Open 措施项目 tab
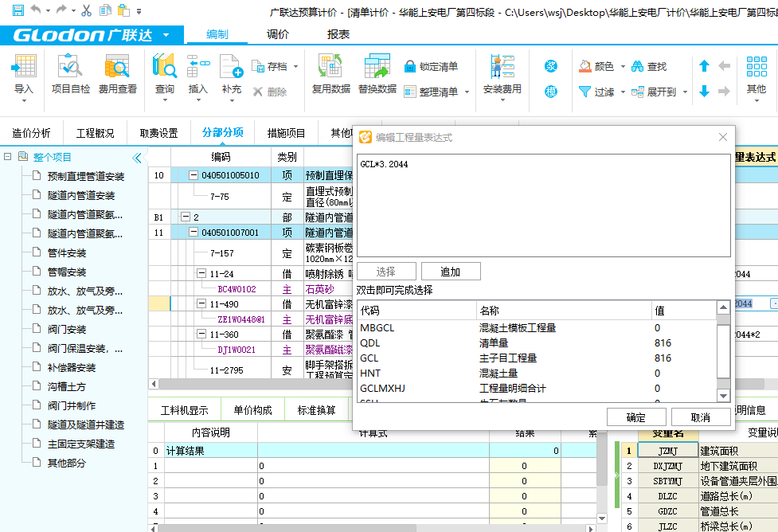Screen dimensions: 778x532 click(x=286, y=133)
